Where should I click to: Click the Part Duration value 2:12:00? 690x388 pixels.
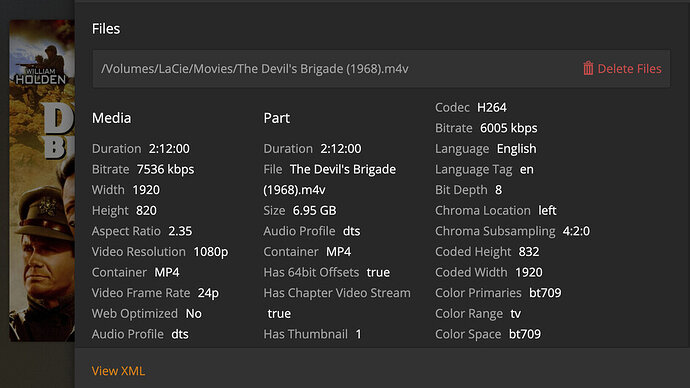coord(341,149)
